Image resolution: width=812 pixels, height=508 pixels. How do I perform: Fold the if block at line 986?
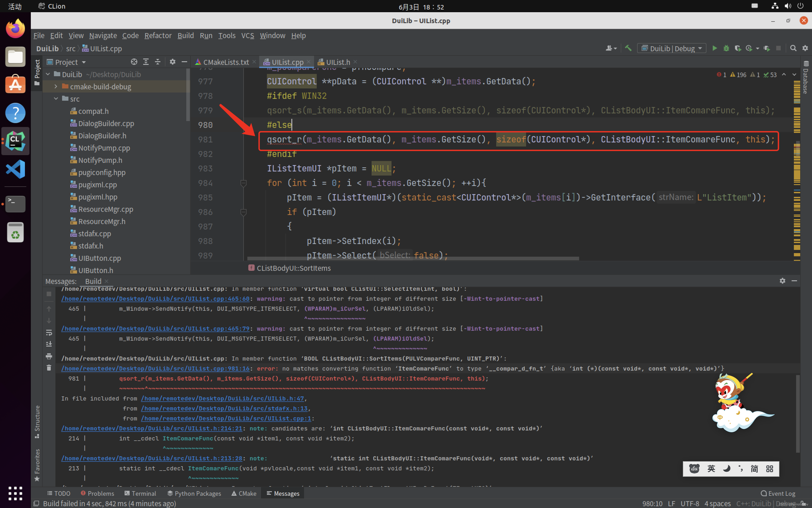tap(244, 212)
